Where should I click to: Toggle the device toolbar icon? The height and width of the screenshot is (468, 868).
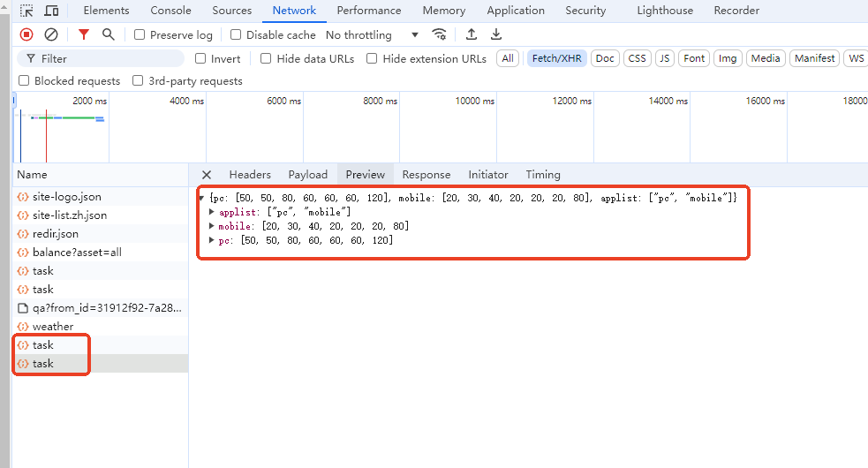pos(51,11)
